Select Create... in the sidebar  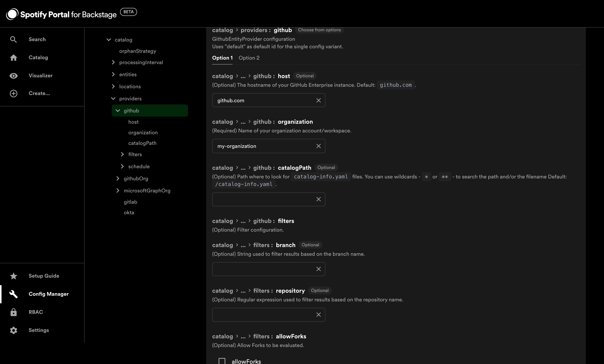(39, 93)
